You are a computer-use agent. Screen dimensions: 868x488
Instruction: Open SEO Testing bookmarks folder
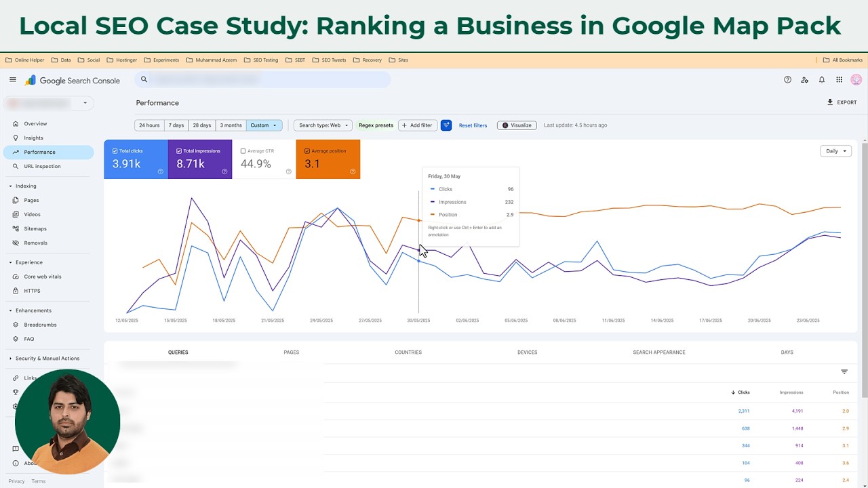(261, 60)
